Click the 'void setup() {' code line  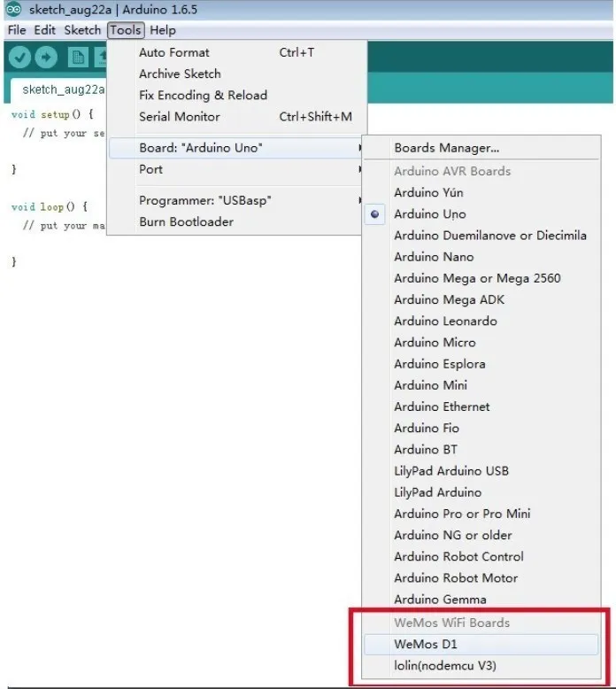pyautogui.click(x=52, y=114)
